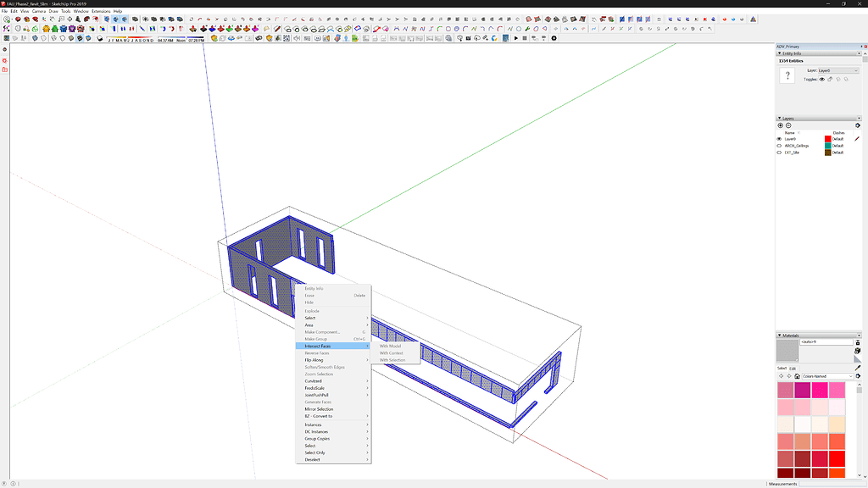
Task: Click the layer options arrow icon in Layers panel
Action: (858, 125)
